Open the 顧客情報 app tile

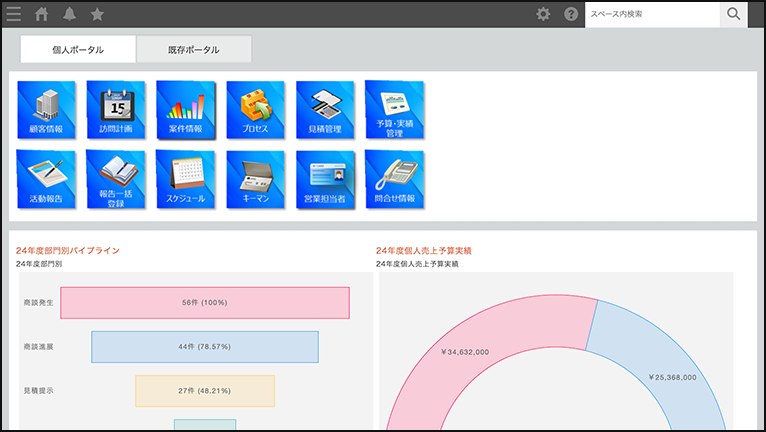[x=46, y=110]
